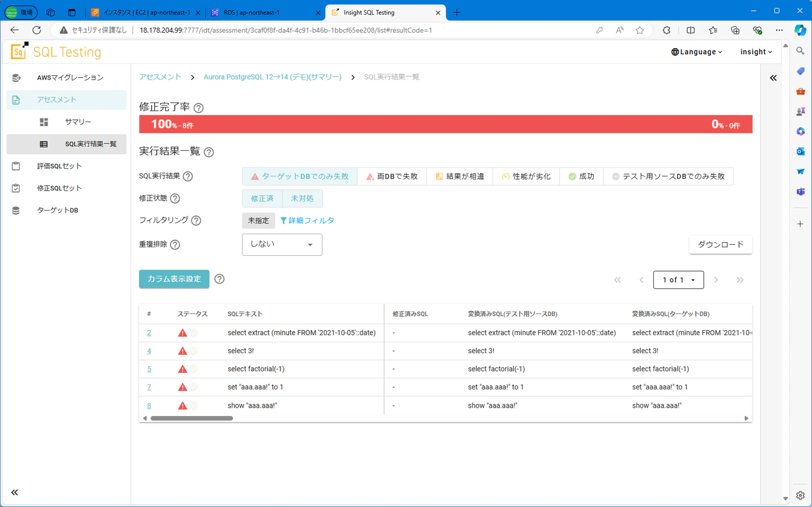
Task: Open SQL result row 8 link
Action: pyautogui.click(x=149, y=405)
